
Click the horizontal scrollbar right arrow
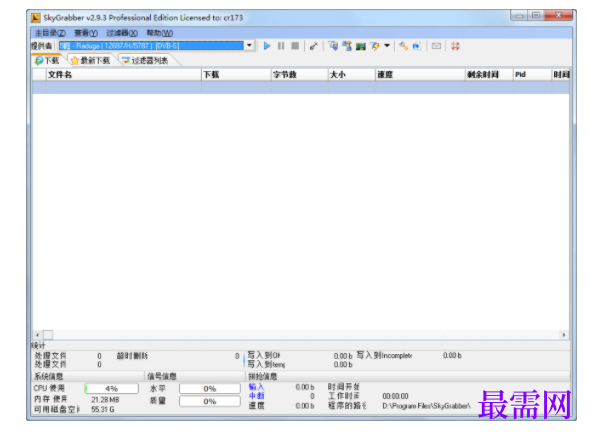564,335
